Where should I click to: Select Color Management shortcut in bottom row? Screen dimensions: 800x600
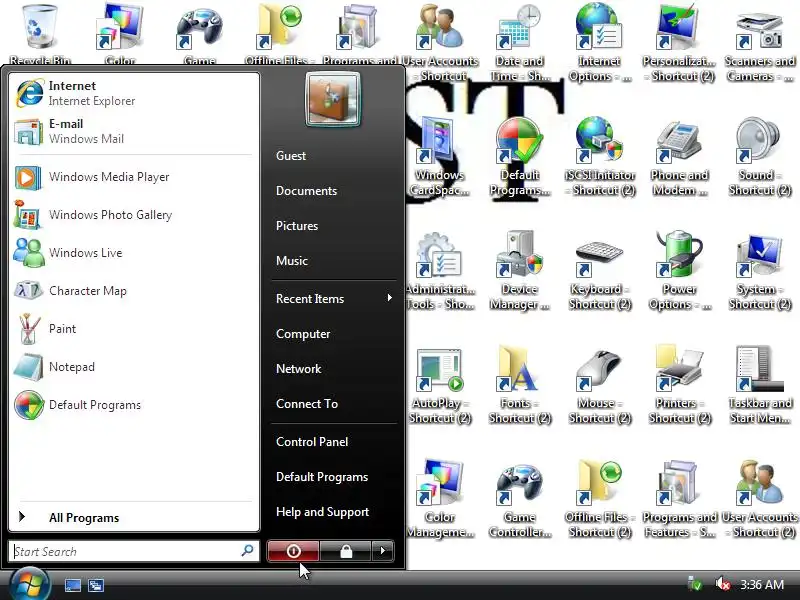point(439,499)
